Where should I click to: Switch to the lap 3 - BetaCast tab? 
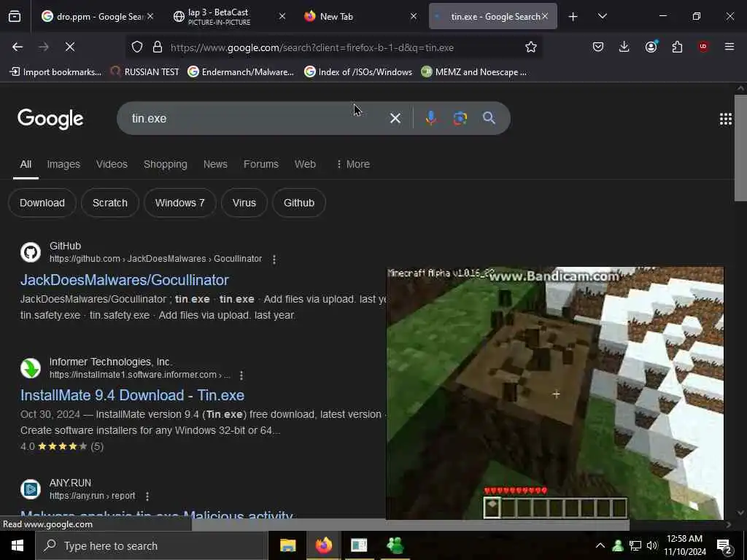[x=222, y=17]
